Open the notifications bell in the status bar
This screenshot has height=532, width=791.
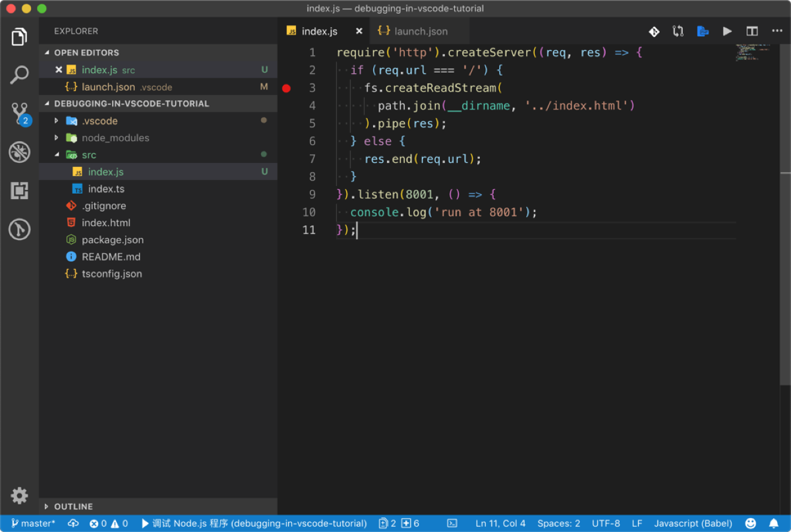click(775, 523)
